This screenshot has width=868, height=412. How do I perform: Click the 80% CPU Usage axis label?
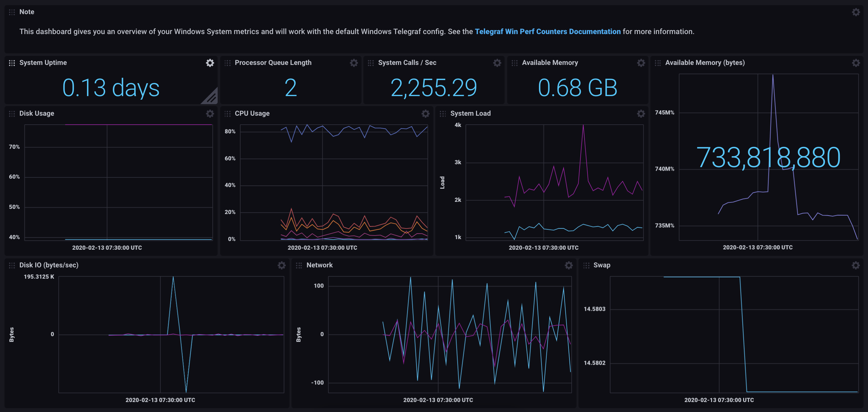(230, 131)
